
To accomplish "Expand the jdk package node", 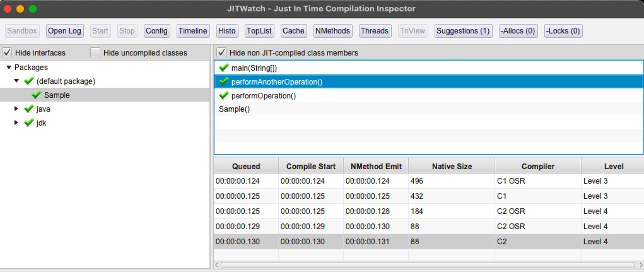I will (x=16, y=122).
